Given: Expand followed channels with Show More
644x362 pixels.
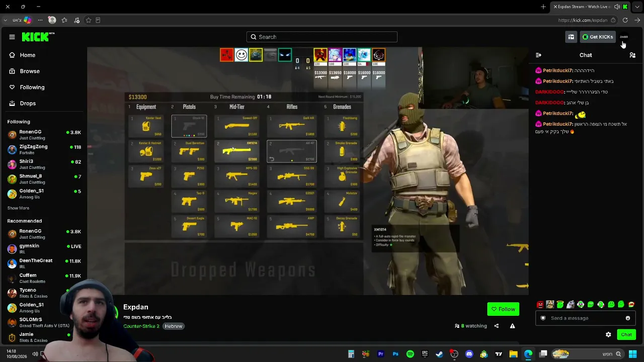Looking at the screenshot, I should [x=18, y=208].
